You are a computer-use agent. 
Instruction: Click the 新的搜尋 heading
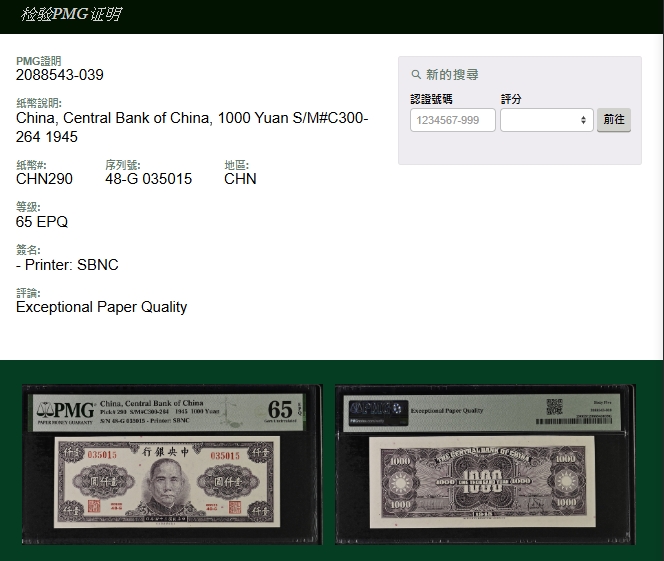pyautogui.click(x=452, y=75)
